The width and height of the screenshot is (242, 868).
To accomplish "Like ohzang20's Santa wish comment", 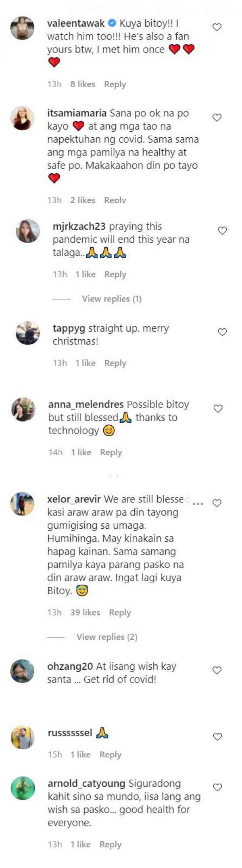I will 217,670.
